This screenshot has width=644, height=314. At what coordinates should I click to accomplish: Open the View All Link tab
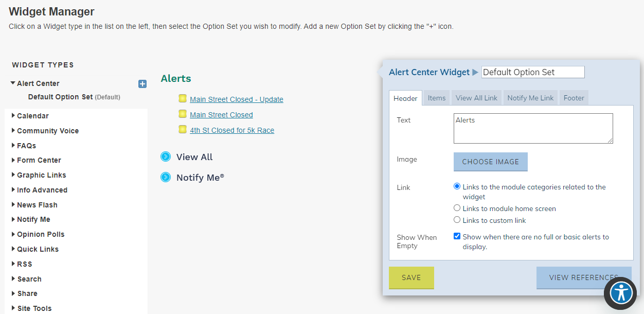(x=476, y=98)
